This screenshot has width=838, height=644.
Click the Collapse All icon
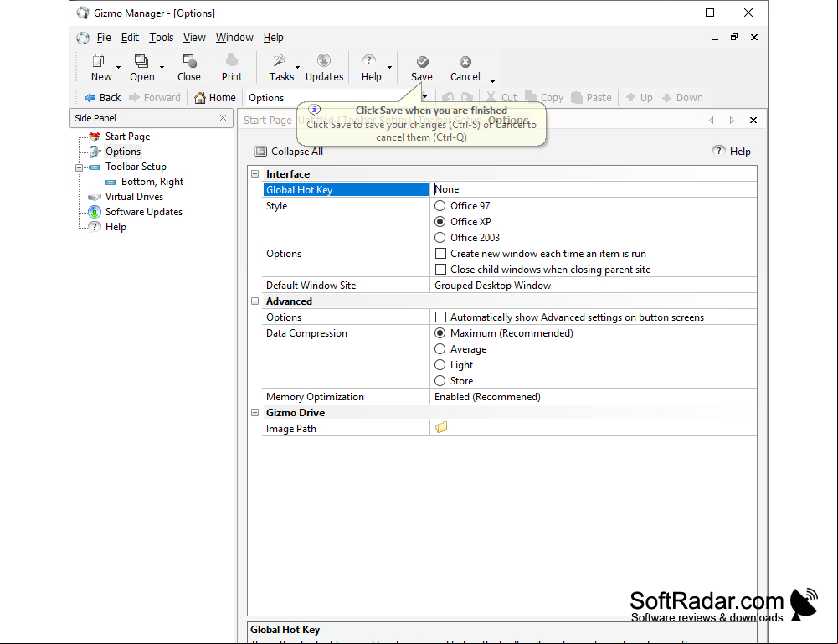261,152
